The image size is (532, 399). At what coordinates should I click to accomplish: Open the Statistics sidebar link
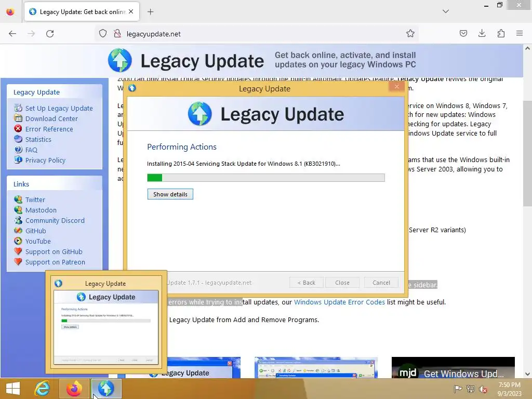click(38, 139)
